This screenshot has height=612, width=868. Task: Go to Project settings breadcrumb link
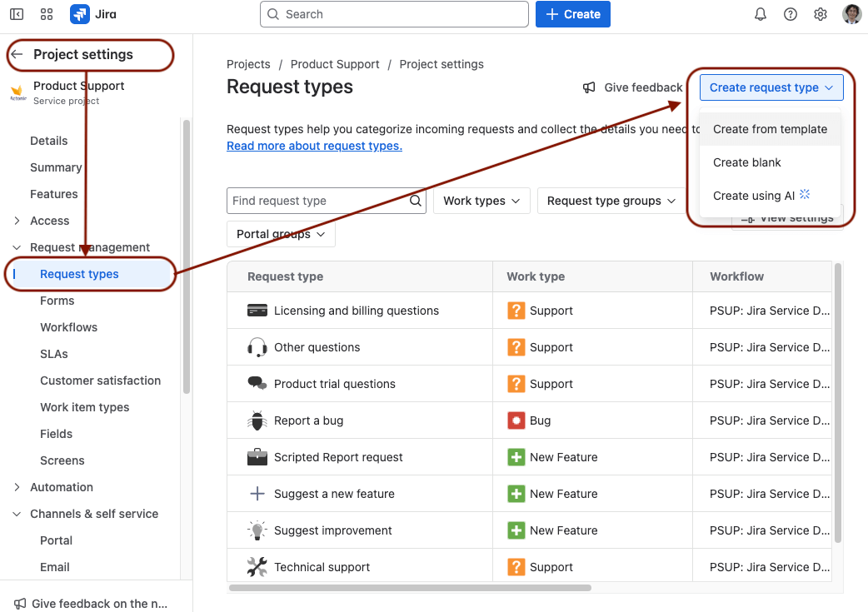[441, 64]
